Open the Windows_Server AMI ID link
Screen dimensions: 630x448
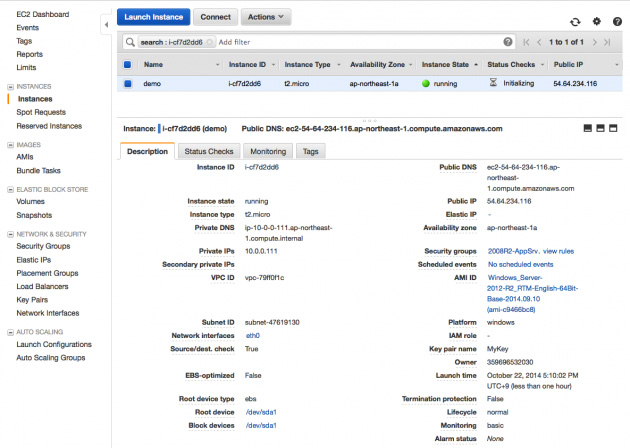[x=532, y=294]
